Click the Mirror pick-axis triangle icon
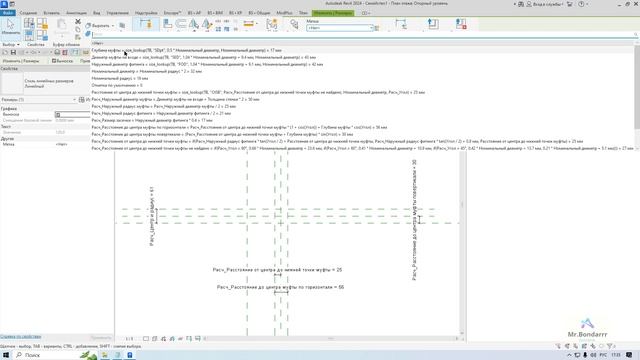The width and height of the screenshot is (640, 360). coord(194,24)
